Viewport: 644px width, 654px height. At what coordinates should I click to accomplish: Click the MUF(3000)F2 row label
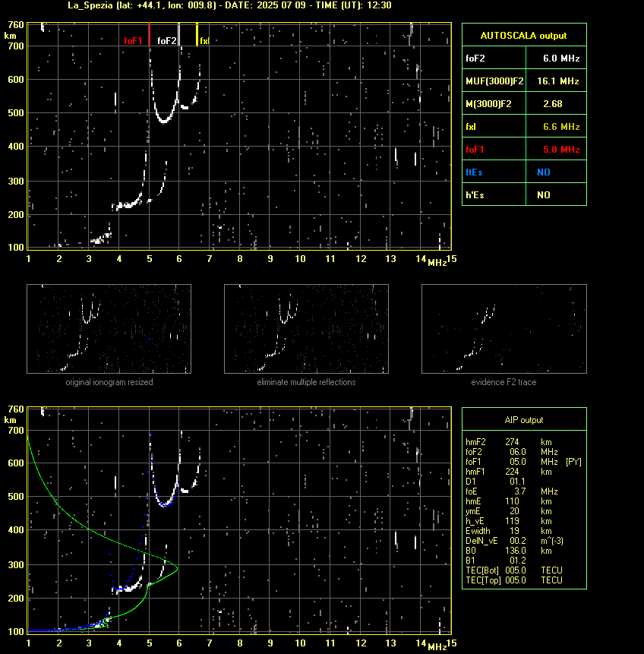point(494,81)
